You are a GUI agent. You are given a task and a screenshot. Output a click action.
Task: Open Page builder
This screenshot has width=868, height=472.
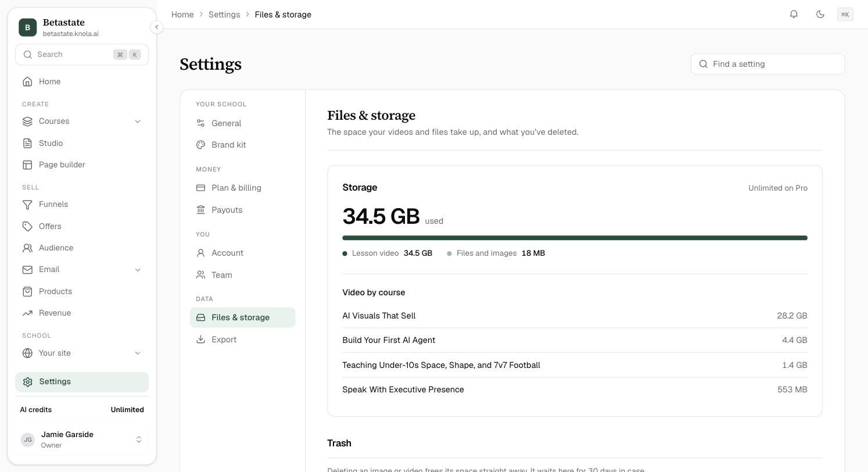point(82,165)
